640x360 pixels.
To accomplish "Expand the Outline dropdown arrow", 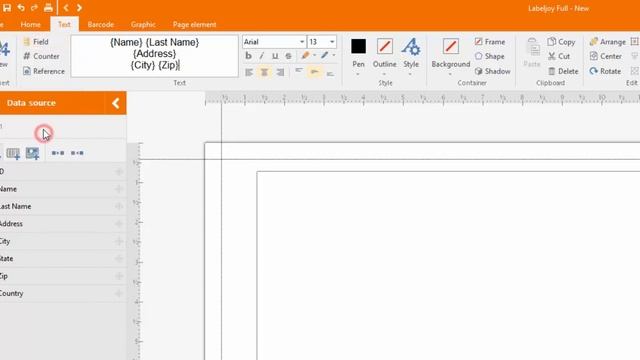I will pos(384,74).
